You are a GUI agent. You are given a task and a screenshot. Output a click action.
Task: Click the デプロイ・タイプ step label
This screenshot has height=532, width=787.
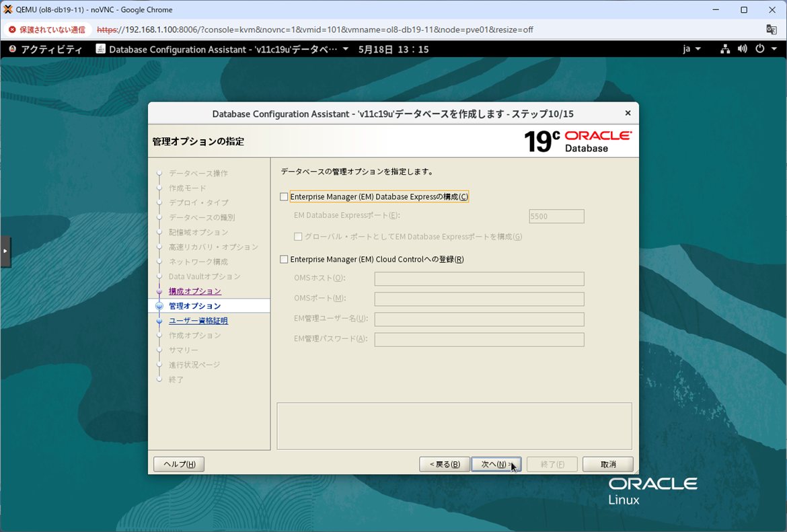pyautogui.click(x=198, y=202)
